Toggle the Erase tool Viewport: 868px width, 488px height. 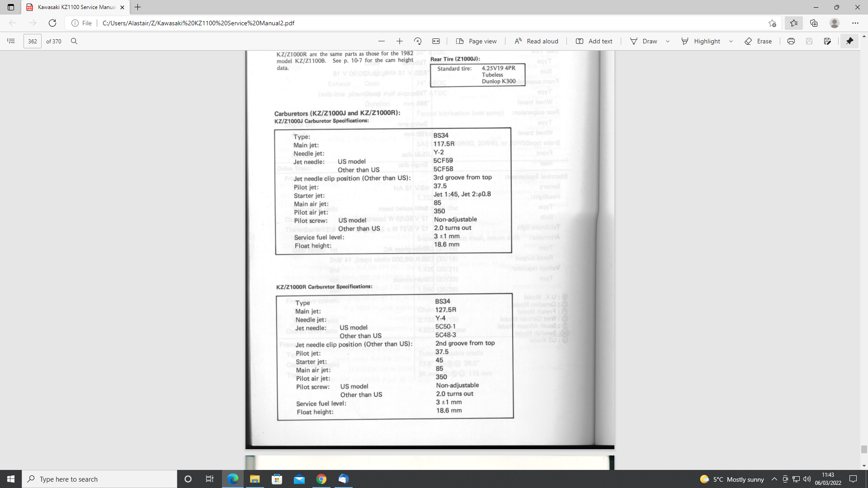tap(758, 41)
